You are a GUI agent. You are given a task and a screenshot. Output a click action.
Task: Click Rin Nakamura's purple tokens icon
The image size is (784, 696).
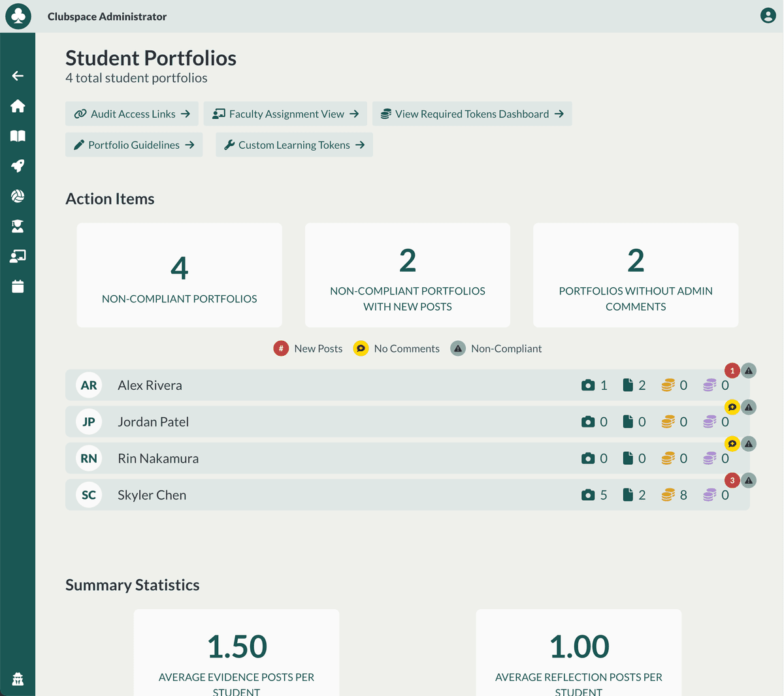point(710,458)
